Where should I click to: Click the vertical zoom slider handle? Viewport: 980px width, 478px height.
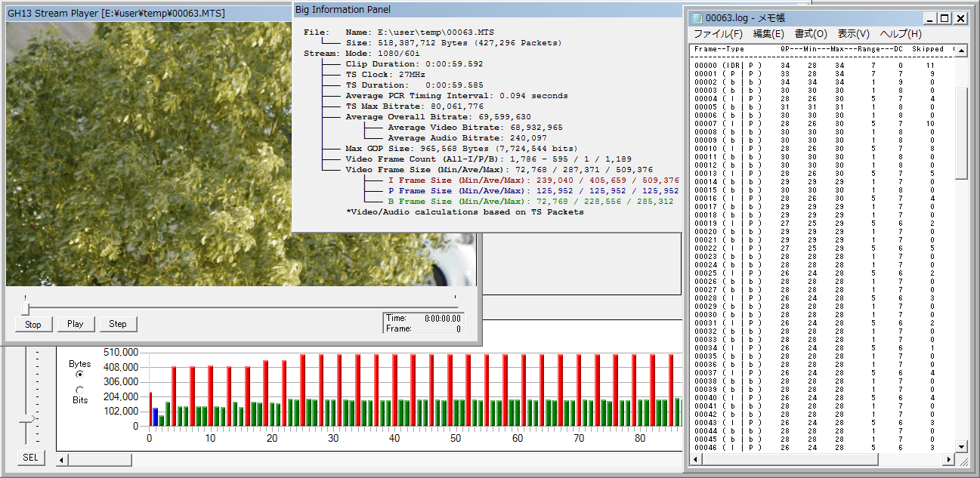27,418
